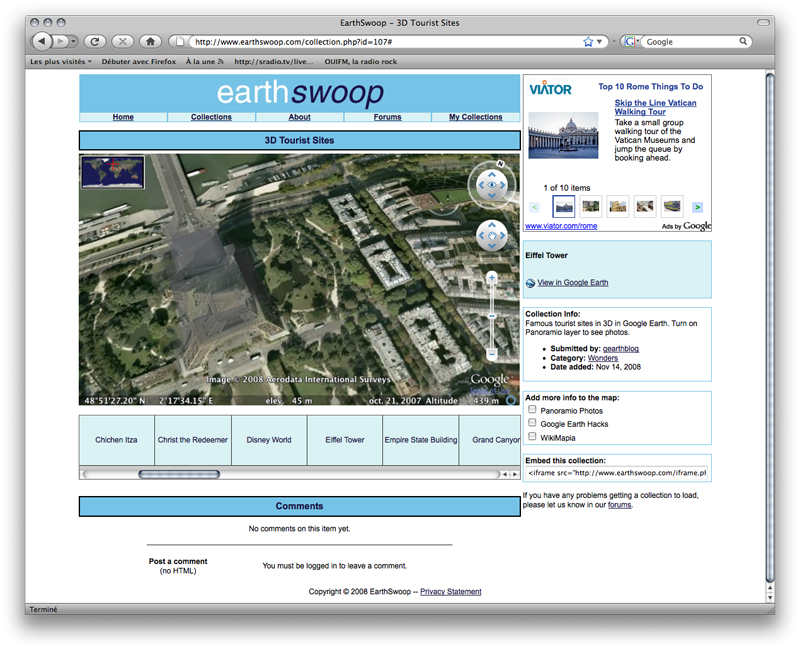Pan map right with move joystick arrow
This screenshot has width=800, height=649.
click(x=503, y=235)
